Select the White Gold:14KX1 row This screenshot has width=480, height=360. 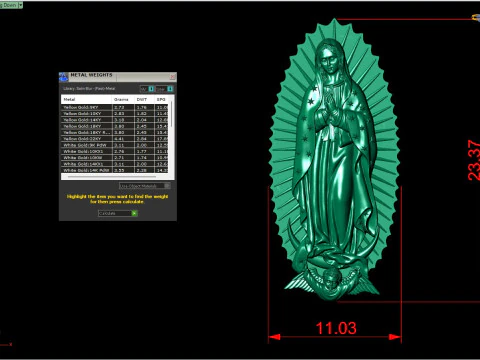click(x=115, y=164)
